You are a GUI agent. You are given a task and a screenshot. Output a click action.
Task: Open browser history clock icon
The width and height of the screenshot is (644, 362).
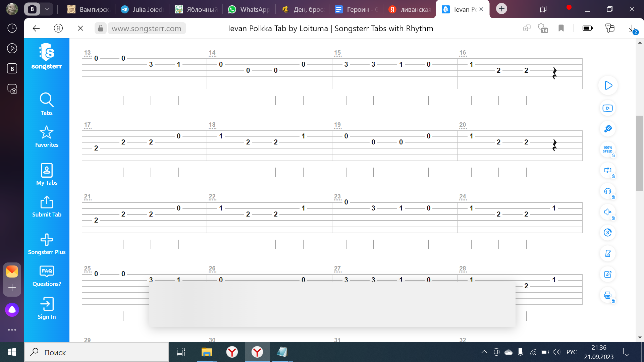pyautogui.click(x=12, y=28)
